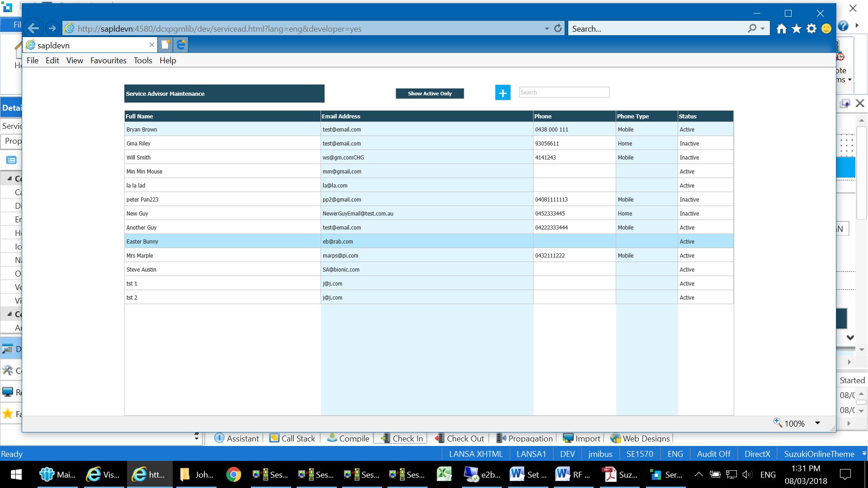Click the Compile toolbar icon

point(348,438)
